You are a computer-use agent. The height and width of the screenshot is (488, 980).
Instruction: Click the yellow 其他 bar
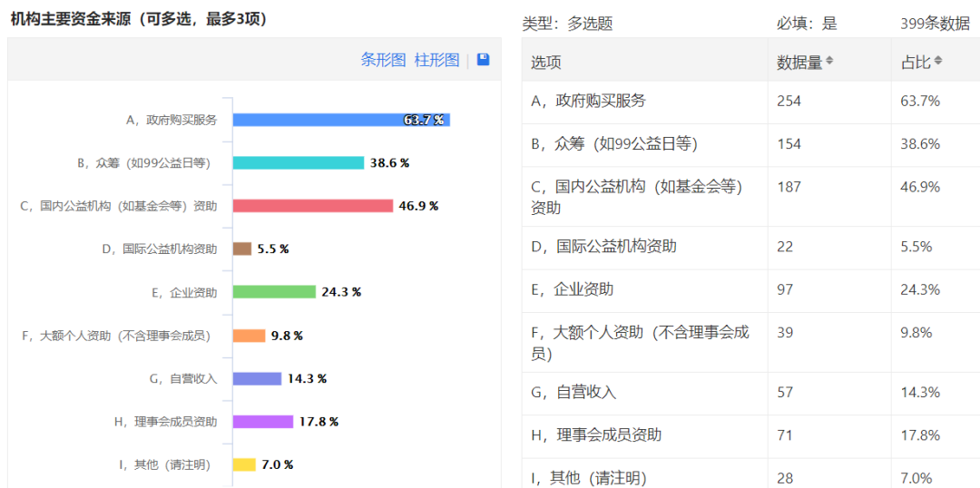pyautogui.click(x=244, y=464)
